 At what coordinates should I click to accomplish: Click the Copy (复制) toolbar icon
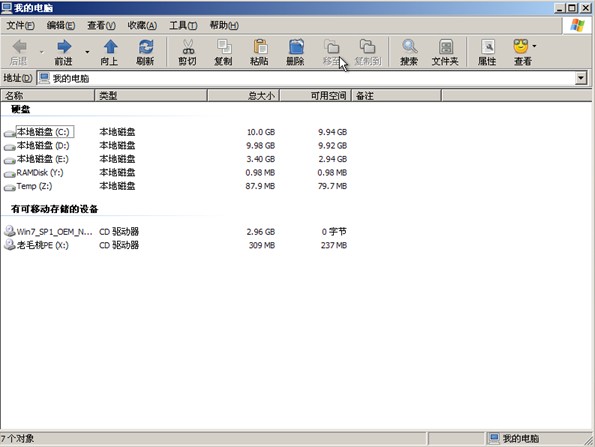[x=224, y=47]
